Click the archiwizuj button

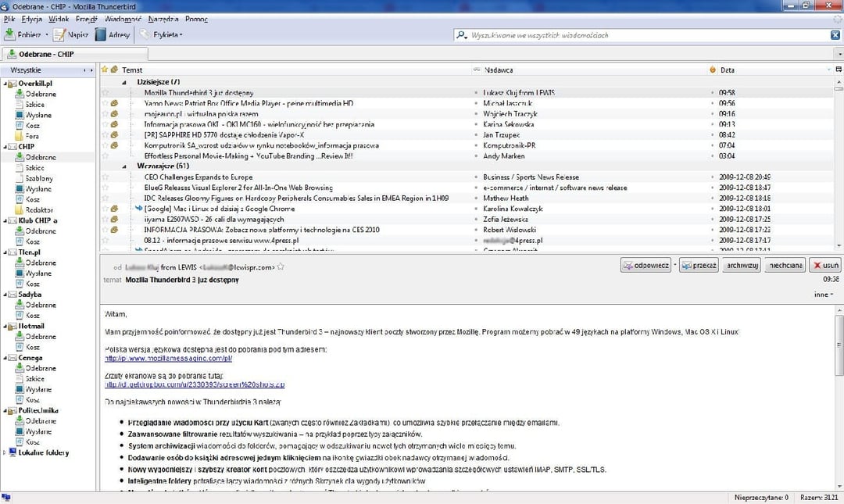pos(742,265)
